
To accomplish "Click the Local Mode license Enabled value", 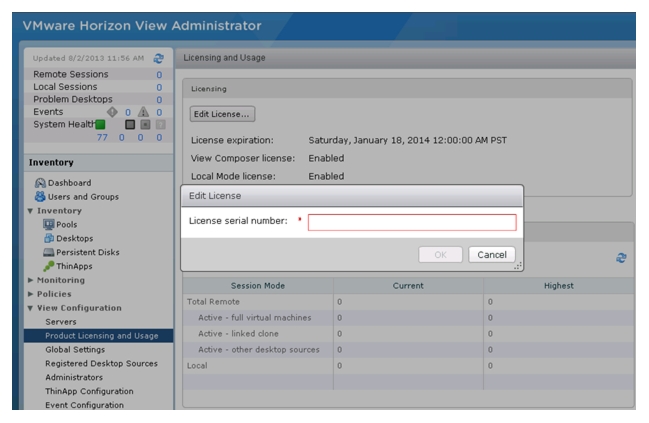I will 326,176.
